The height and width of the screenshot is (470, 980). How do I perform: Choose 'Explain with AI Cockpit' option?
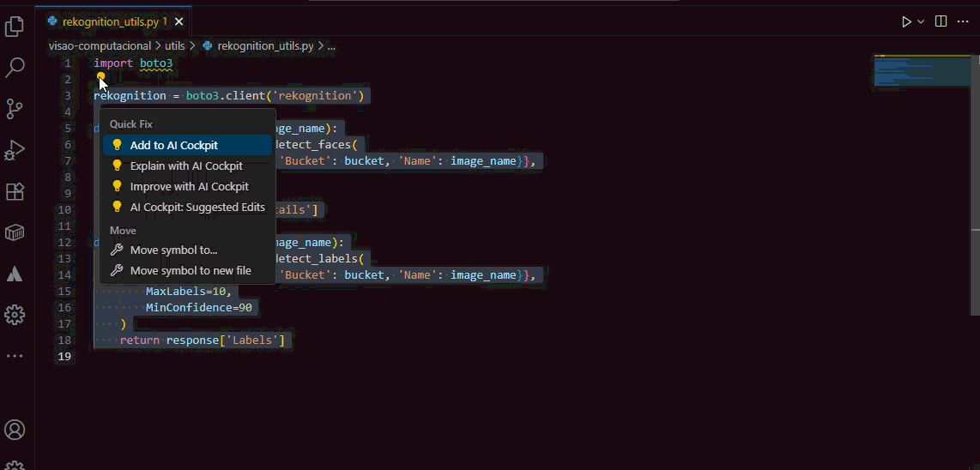click(x=186, y=166)
